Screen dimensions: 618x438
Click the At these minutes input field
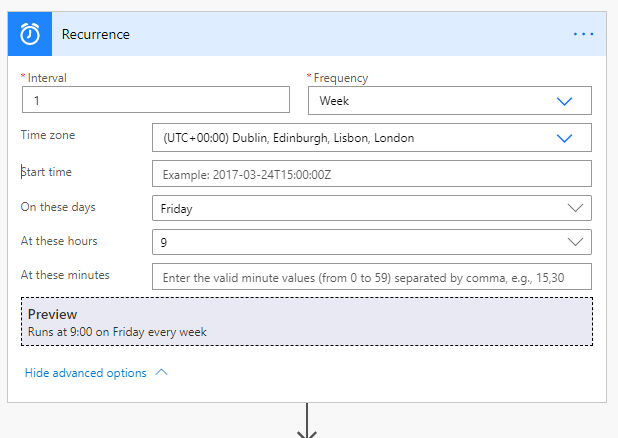[371, 276]
